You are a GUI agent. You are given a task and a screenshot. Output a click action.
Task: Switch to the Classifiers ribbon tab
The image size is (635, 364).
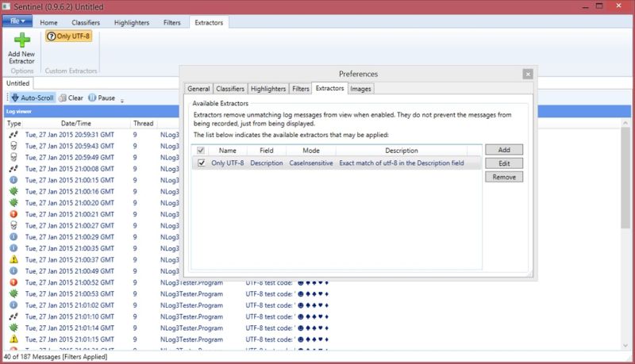86,23
